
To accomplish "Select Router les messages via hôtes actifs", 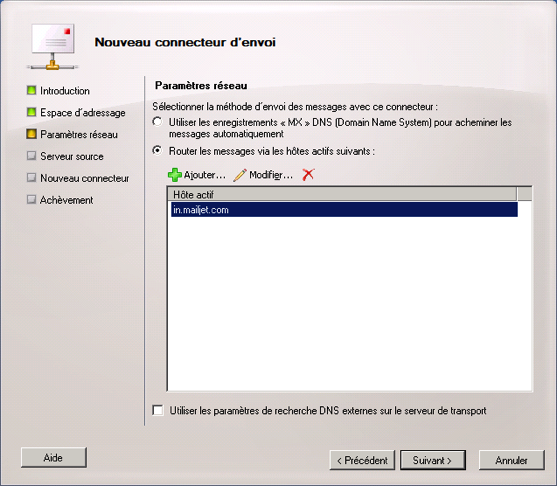I will click(157, 151).
